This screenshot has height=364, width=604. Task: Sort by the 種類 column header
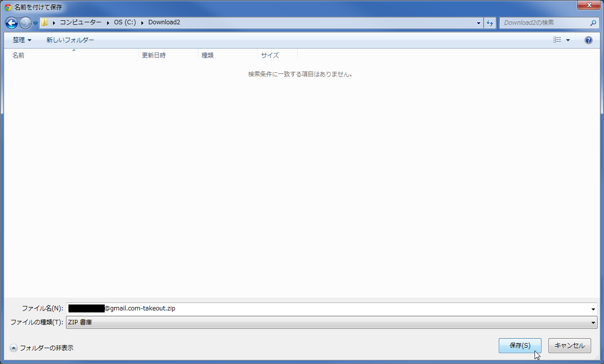[x=228, y=55]
